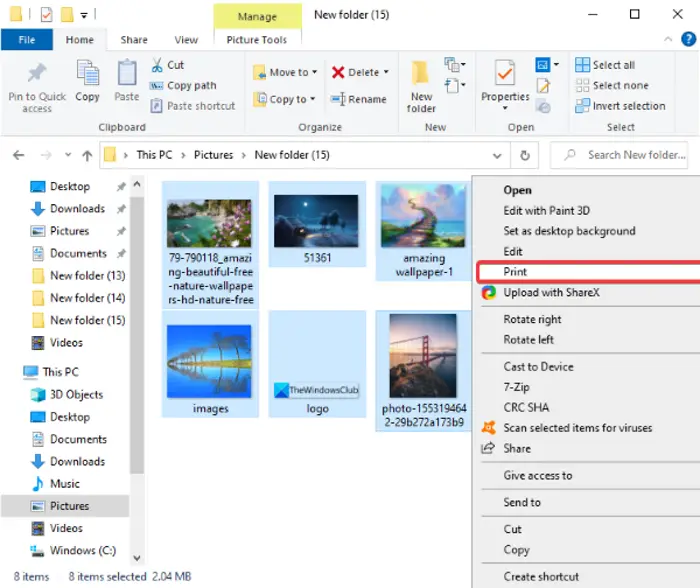
Task: Click This PC in address breadcrumb
Action: tap(154, 155)
